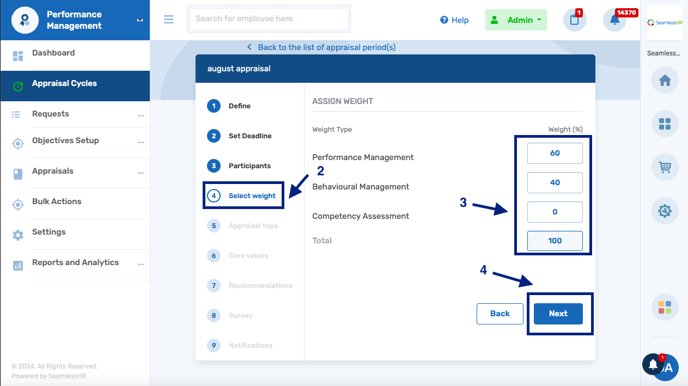688x386 pixels.
Task: Open the shopping cart icon
Action: coord(665,167)
